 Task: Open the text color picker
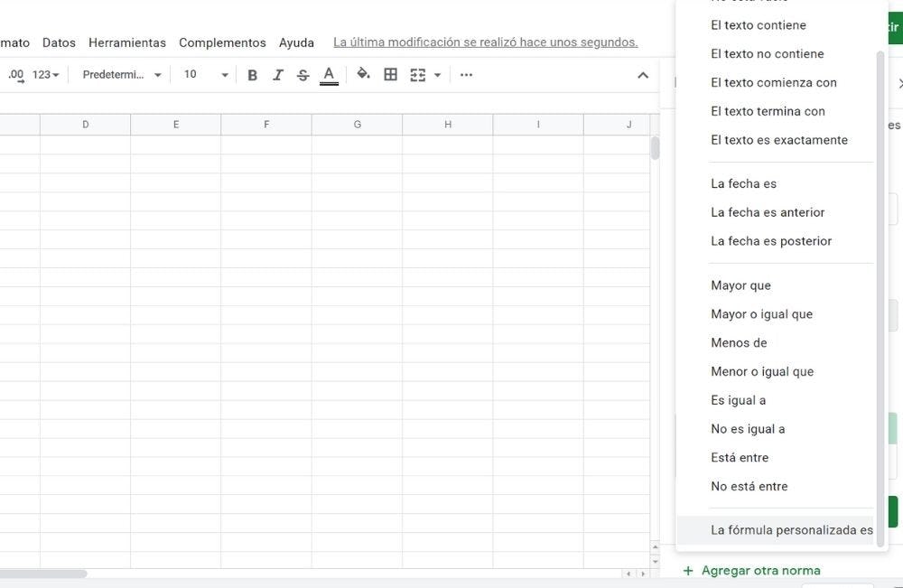328,74
